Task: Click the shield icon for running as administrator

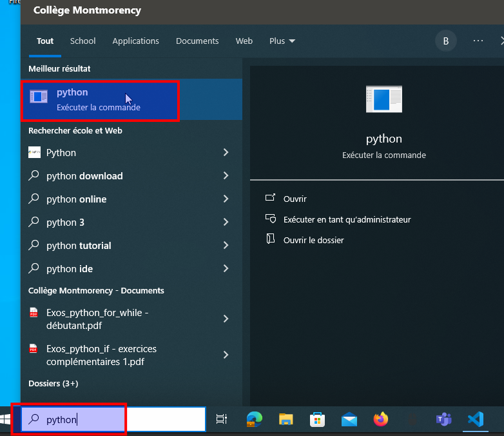Action: coord(270,219)
